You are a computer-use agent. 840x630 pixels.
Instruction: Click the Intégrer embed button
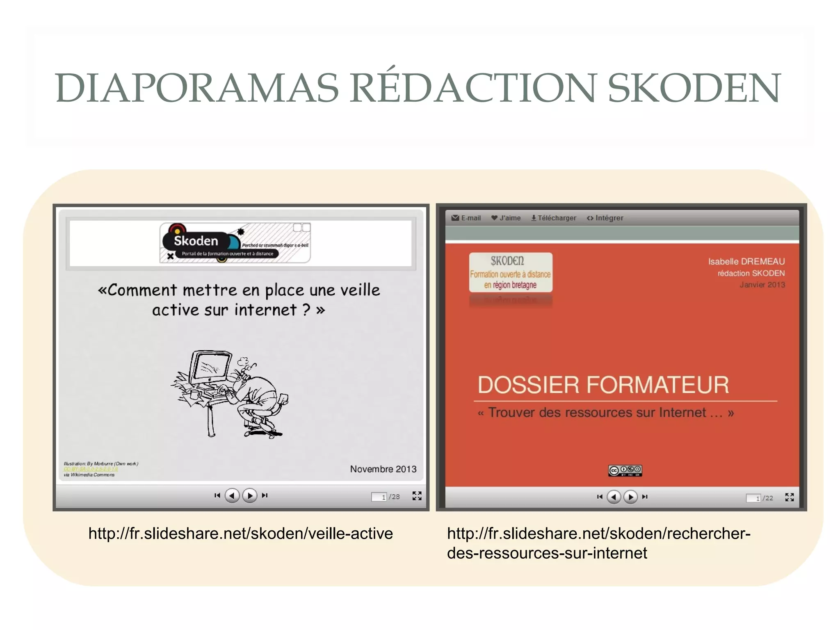[605, 218]
